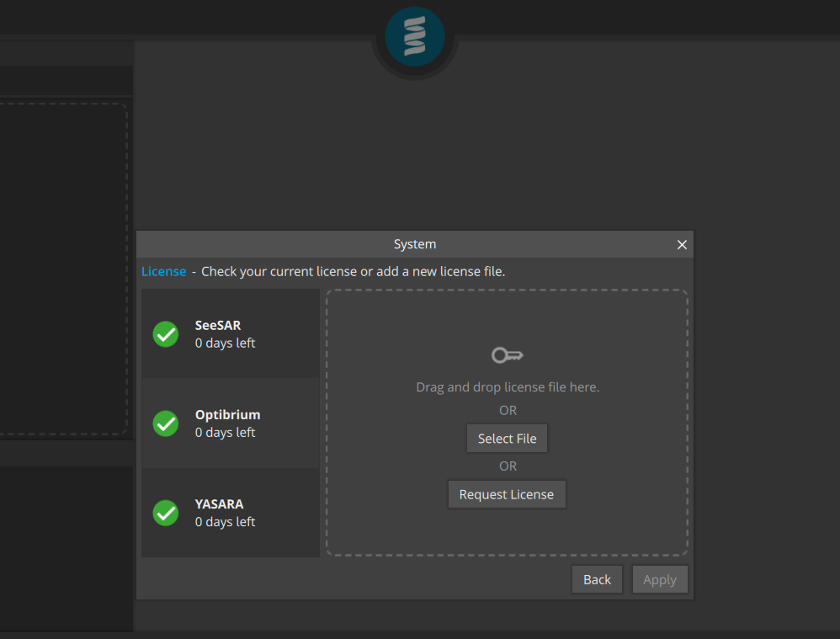Close the System dialog
This screenshot has width=840, height=639.
click(x=682, y=245)
